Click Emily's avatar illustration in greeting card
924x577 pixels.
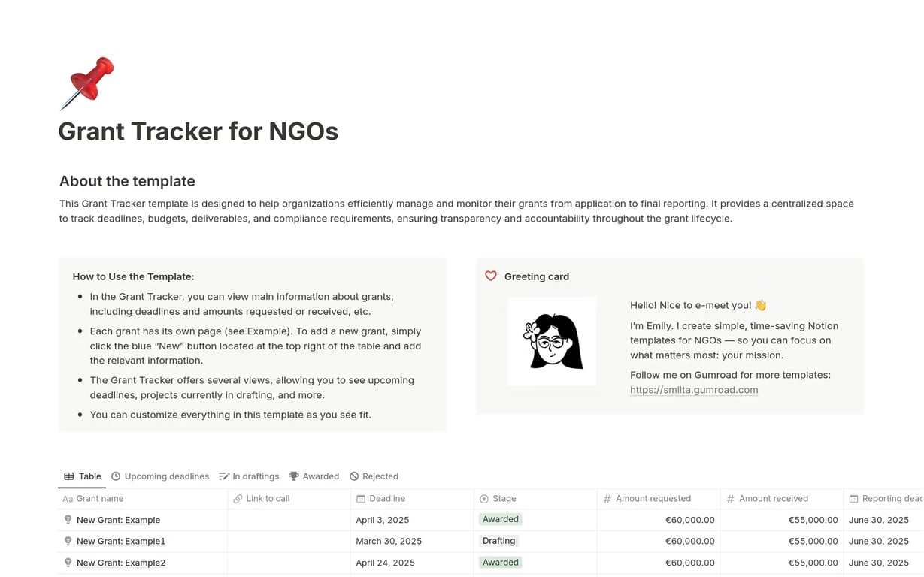[x=552, y=342]
